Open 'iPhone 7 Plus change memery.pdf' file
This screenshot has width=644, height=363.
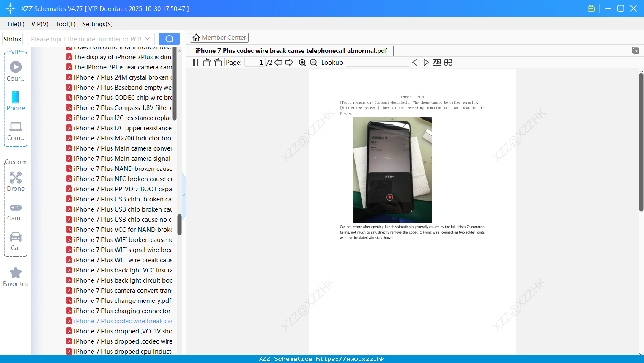(119, 301)
